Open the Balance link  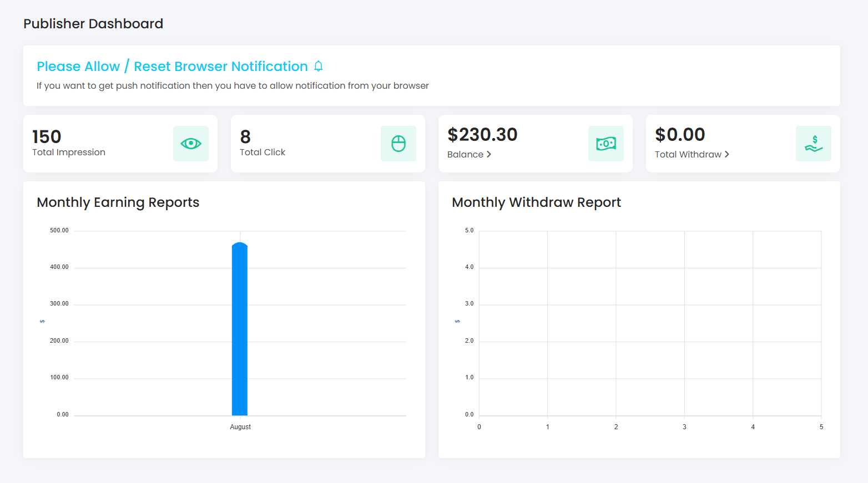click(x=465, y=155)
